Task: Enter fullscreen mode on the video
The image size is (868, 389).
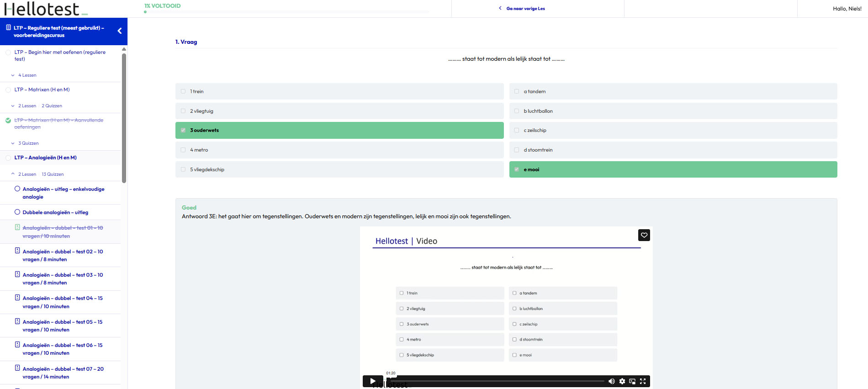Action: [643, 381]
